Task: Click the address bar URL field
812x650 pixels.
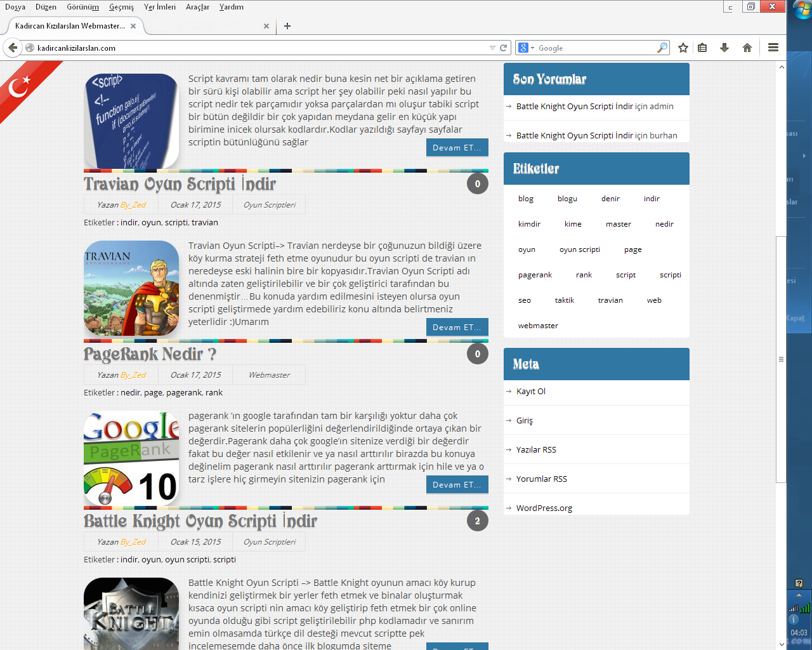Action: coord(260,48)
